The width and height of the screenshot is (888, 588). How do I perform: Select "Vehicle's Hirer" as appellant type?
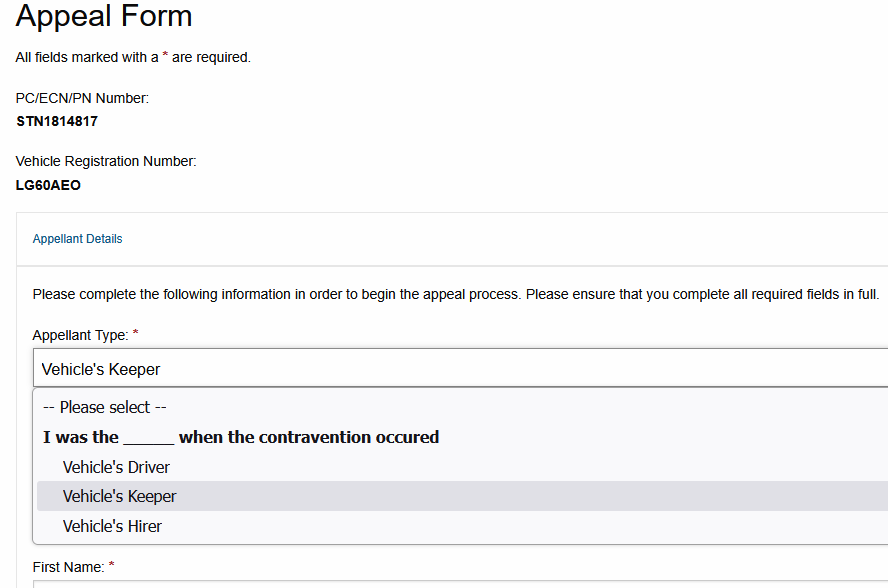pos(112,526)
